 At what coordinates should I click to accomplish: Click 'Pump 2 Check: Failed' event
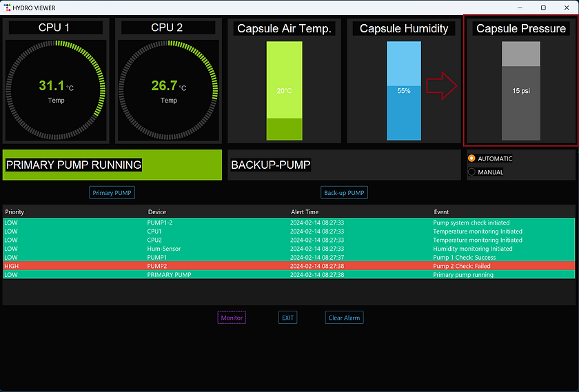[x=462, y=266]
